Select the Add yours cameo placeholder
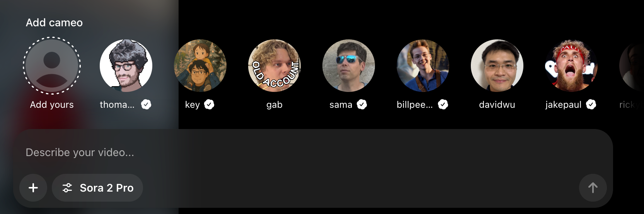 tap(52, 66)
